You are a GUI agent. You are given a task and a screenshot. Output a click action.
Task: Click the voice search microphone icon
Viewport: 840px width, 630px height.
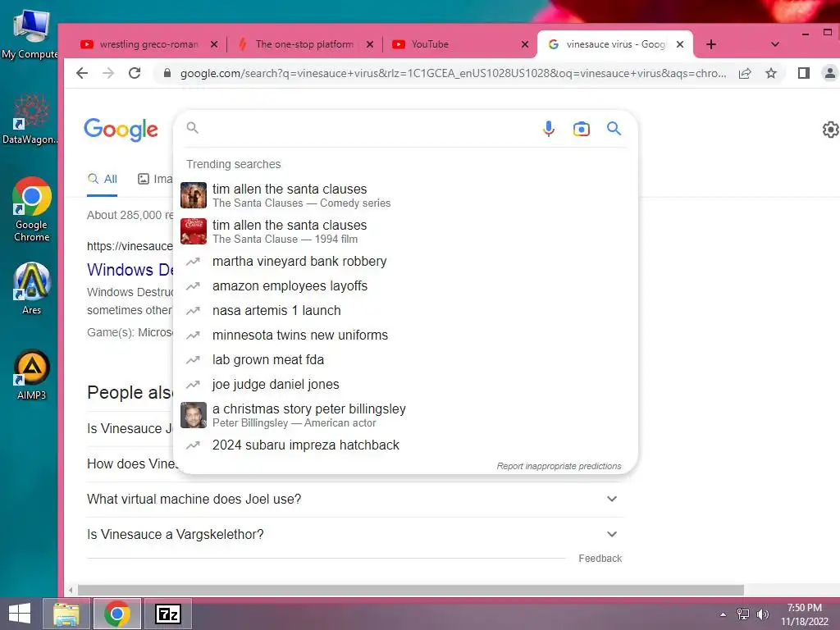(x=549, y=129)
